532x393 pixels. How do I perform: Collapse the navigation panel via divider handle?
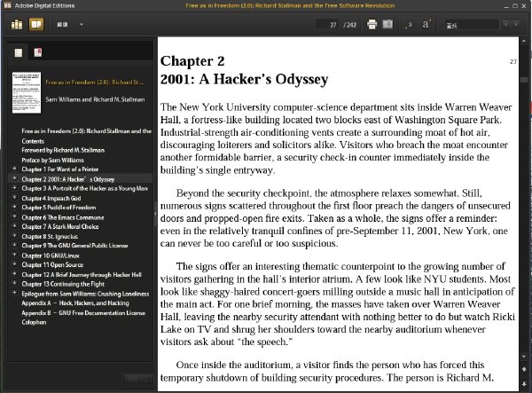(155, 214)
